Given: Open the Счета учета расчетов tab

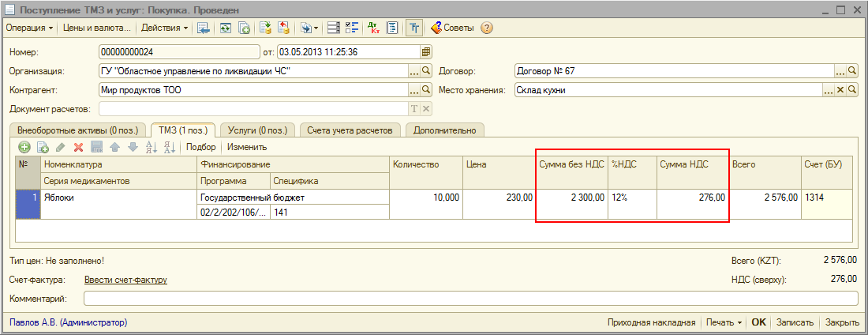Looking at the screenshot, I should click(x=351, y=130).
